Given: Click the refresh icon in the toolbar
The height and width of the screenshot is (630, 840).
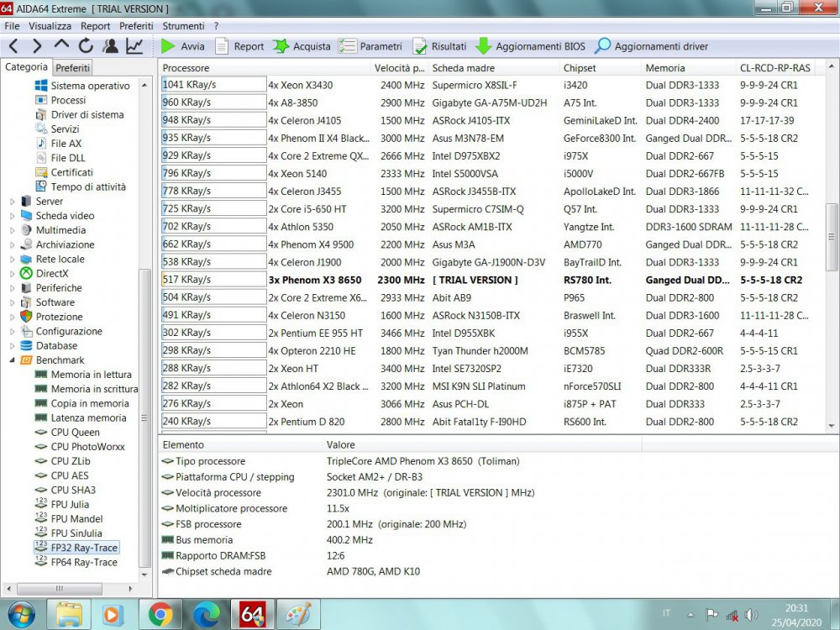Looking at the screenshot, I should point(86,46).
